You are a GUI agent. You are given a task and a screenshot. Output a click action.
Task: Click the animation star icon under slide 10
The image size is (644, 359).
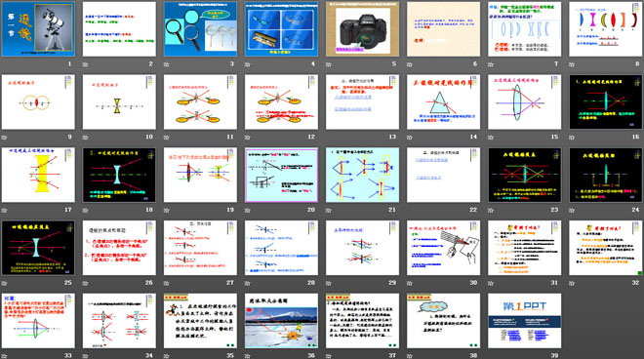tap(86, 138)
